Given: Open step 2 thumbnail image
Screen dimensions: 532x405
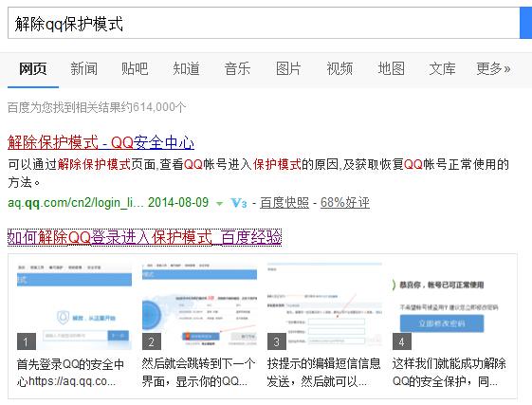Looking at the screenshot, I should pyautogui.click(x=199, y=306).
